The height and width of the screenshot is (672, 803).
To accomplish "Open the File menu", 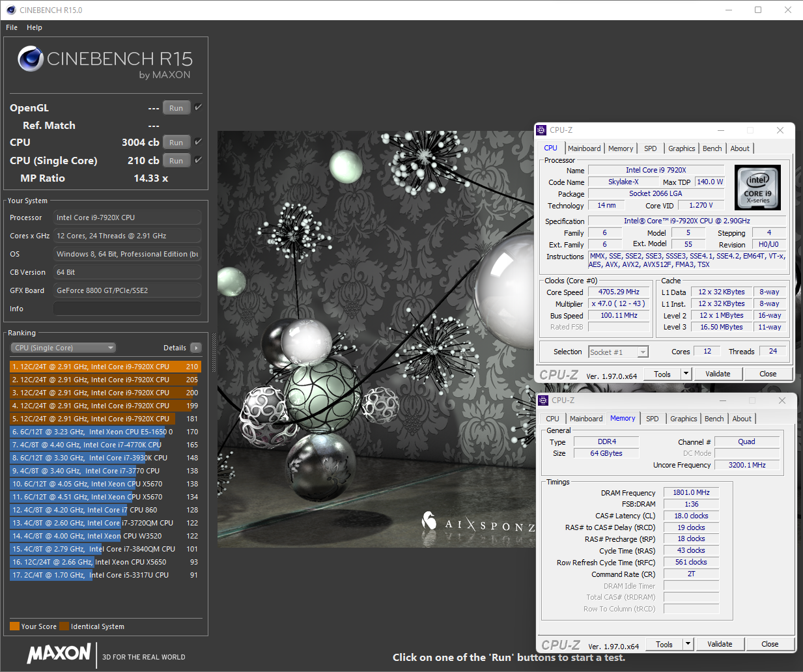I will point(12,27).
